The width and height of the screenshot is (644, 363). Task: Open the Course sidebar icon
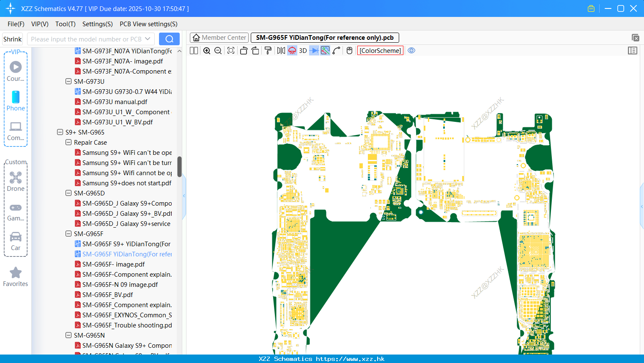click(x=16, y=71)
